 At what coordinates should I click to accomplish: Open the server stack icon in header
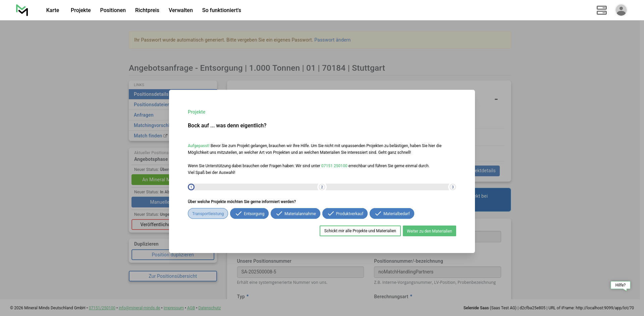tap(601, 10)
